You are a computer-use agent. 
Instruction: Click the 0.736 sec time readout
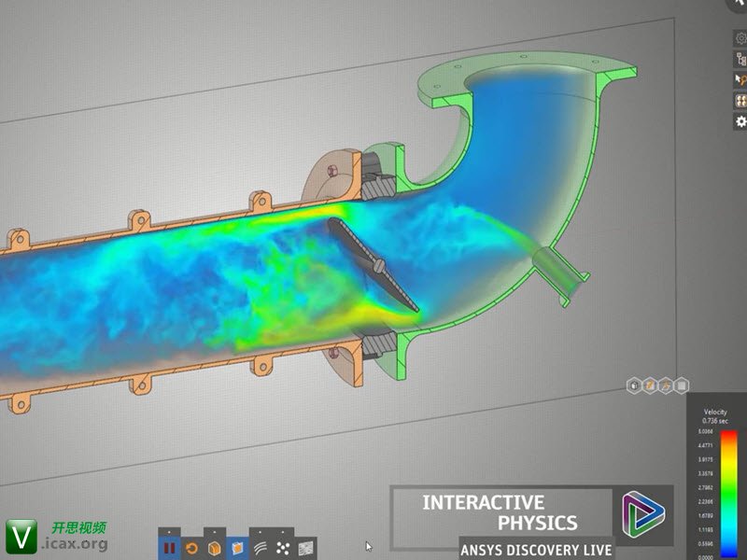tap(715, 421)
